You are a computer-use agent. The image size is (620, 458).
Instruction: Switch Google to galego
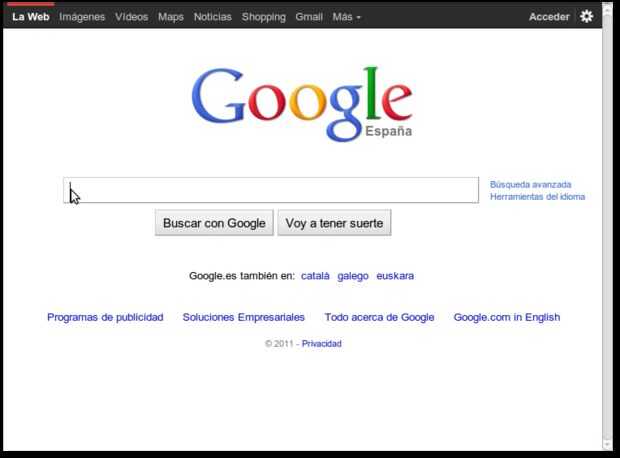coord(353,276)
